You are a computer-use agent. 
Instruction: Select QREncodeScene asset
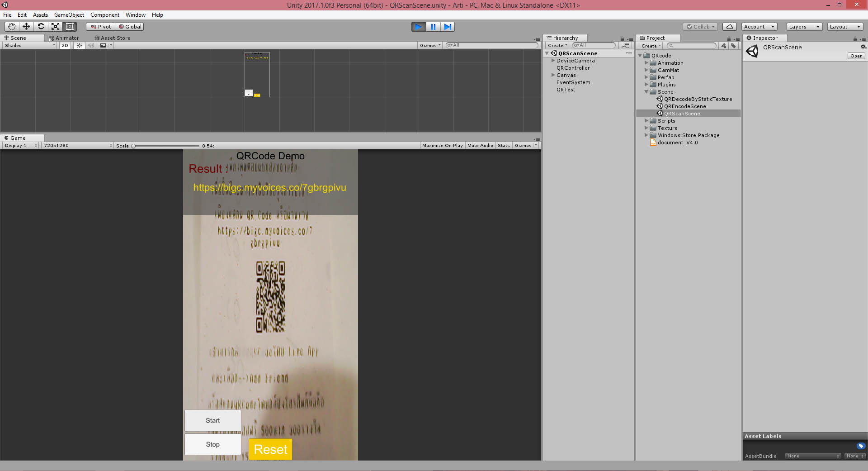684,106
